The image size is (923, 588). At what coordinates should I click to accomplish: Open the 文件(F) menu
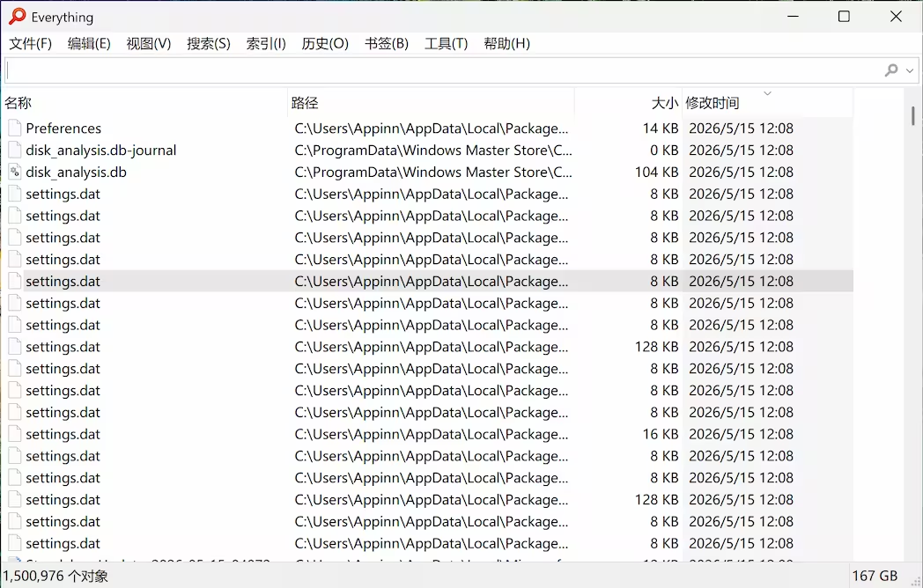coord(31,43)
